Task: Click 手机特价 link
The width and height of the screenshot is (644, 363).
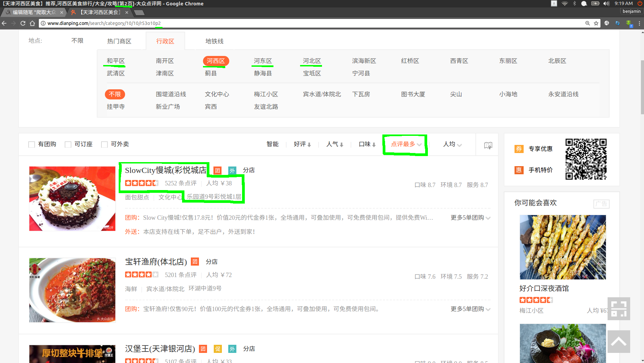Action: click(541, 170)
